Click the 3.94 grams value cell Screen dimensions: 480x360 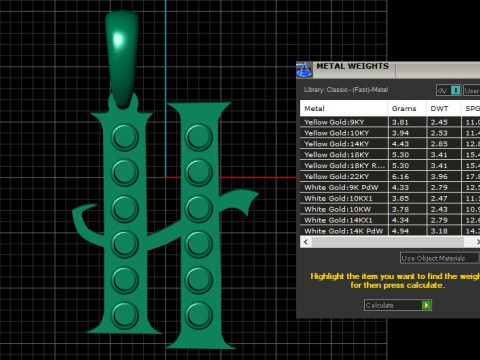click(407, 133)
